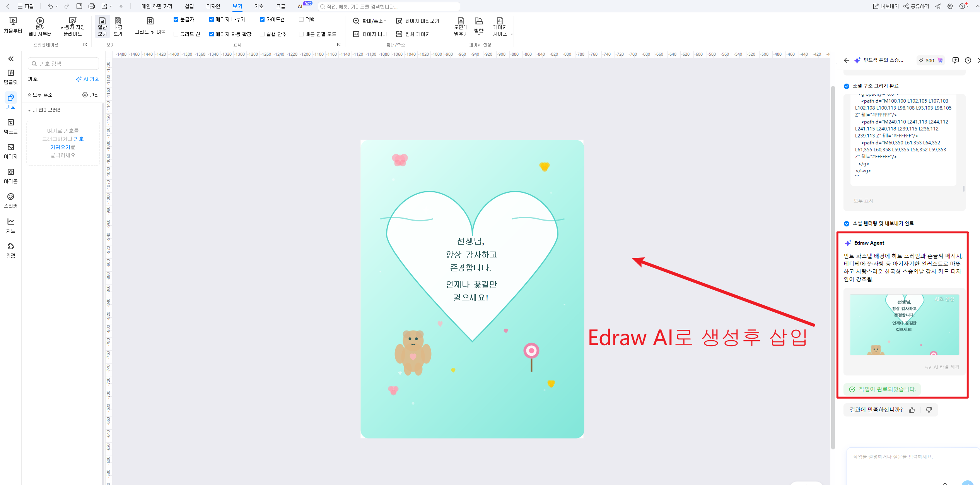Screen dimensions: 980x485
Task: Click the AI 기호 sparkle icon
Action: pos(79,79)
